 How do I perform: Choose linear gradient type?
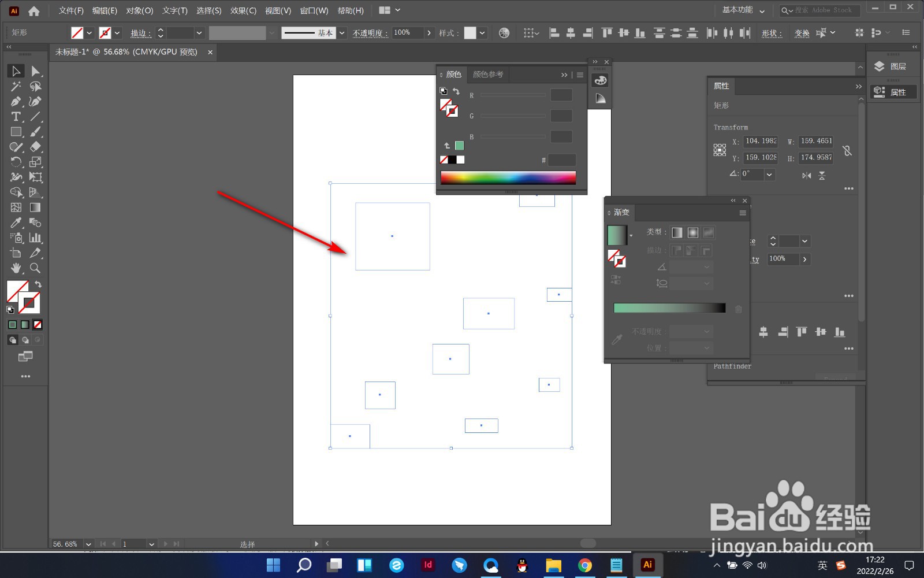point(677,232)
